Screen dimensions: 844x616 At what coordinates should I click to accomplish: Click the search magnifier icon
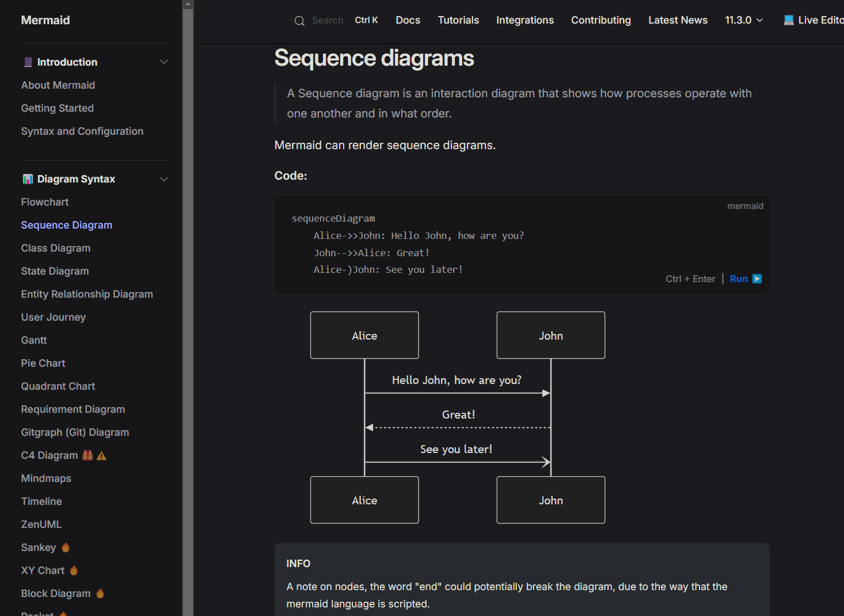coord(299,21)
